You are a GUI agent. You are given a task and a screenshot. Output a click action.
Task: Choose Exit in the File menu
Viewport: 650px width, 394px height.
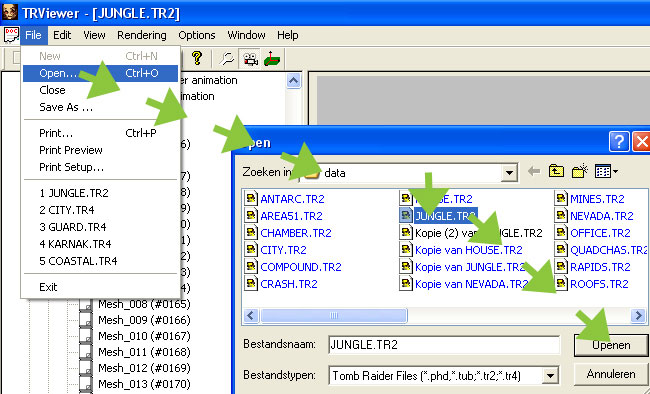coord(100,287)
